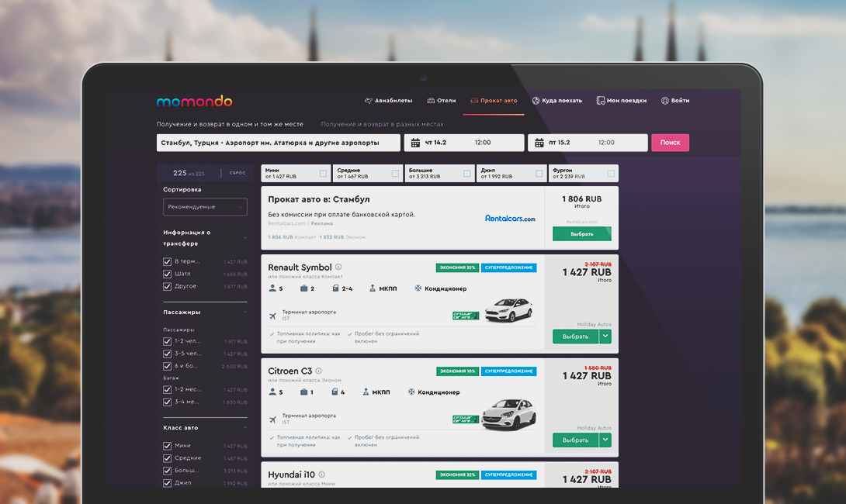Open the pick-up time 12:00 after чт 14.2

coord(482,143)
